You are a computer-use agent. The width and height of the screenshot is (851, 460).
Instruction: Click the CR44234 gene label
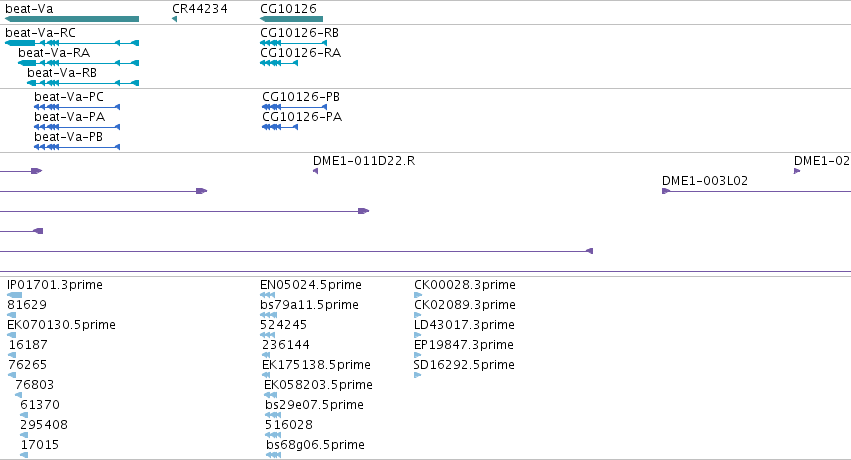tap(200, 9)
